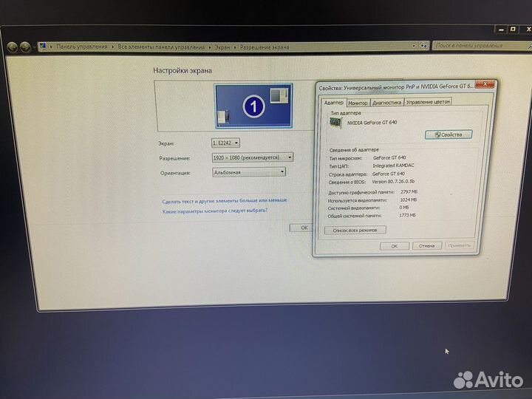Open link 'Сделать текст и другие элементы больше или меньше'

pyautogui.click(x=225, y=201)
